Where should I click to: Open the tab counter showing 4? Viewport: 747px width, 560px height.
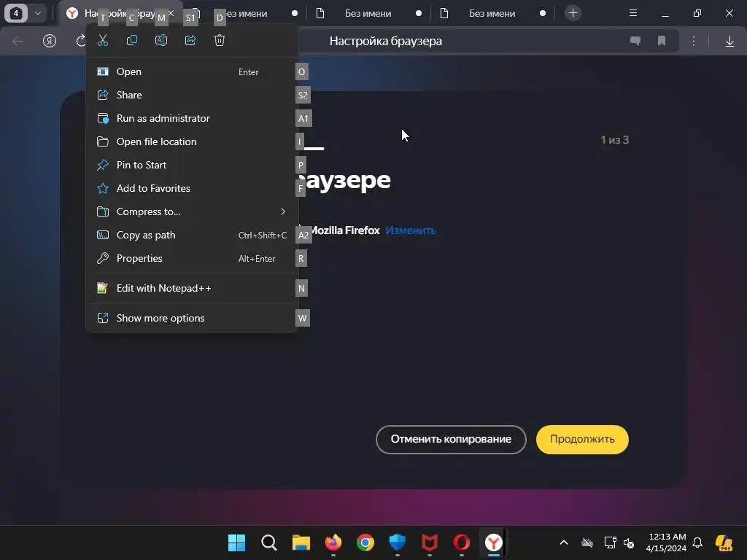click(x=16, y=13)
